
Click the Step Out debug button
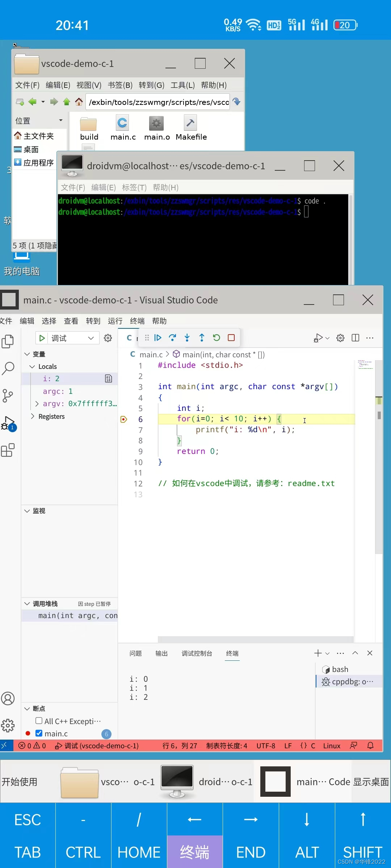coord(202,338)
